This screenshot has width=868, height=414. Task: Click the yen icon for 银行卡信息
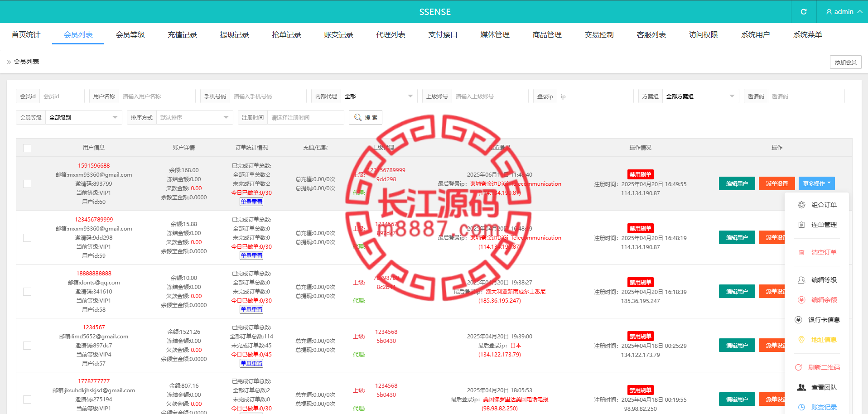[798, 320]
